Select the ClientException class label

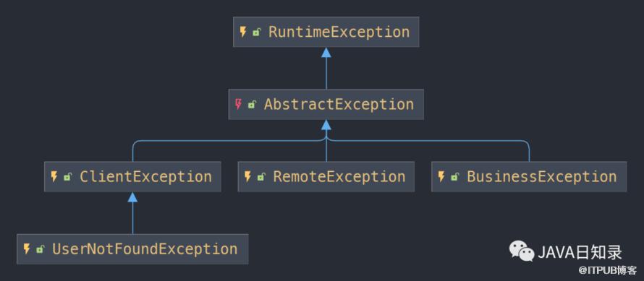[145, 177]
